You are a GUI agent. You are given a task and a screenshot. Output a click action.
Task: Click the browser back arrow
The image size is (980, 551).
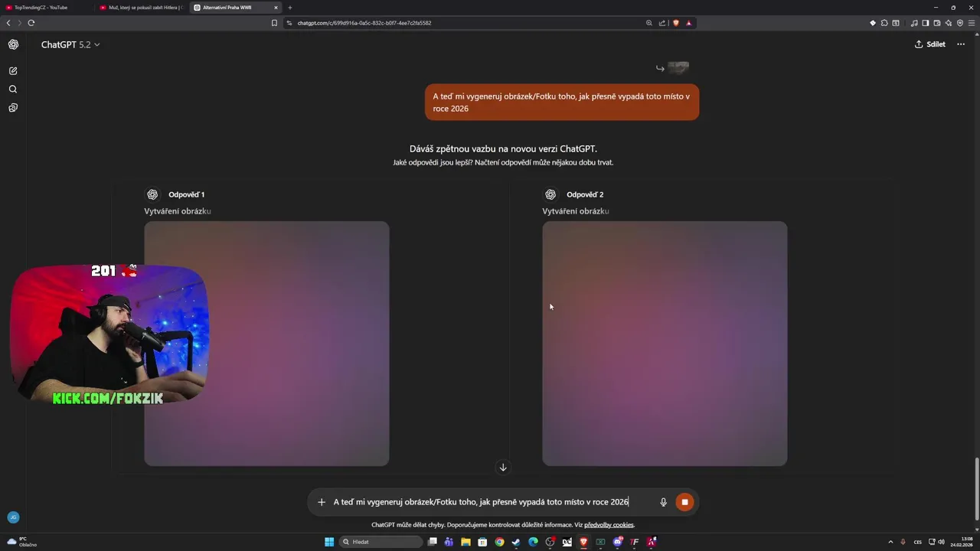(8, 23)
